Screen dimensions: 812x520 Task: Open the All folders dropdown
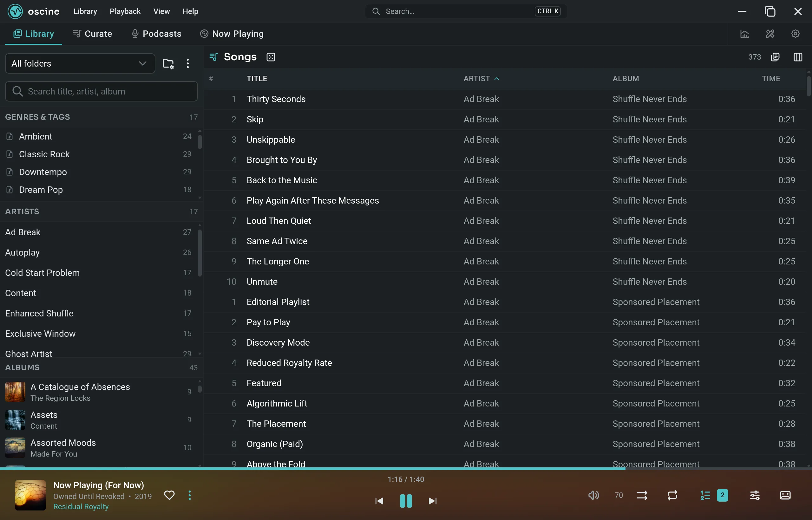click(x=80, y=63)
